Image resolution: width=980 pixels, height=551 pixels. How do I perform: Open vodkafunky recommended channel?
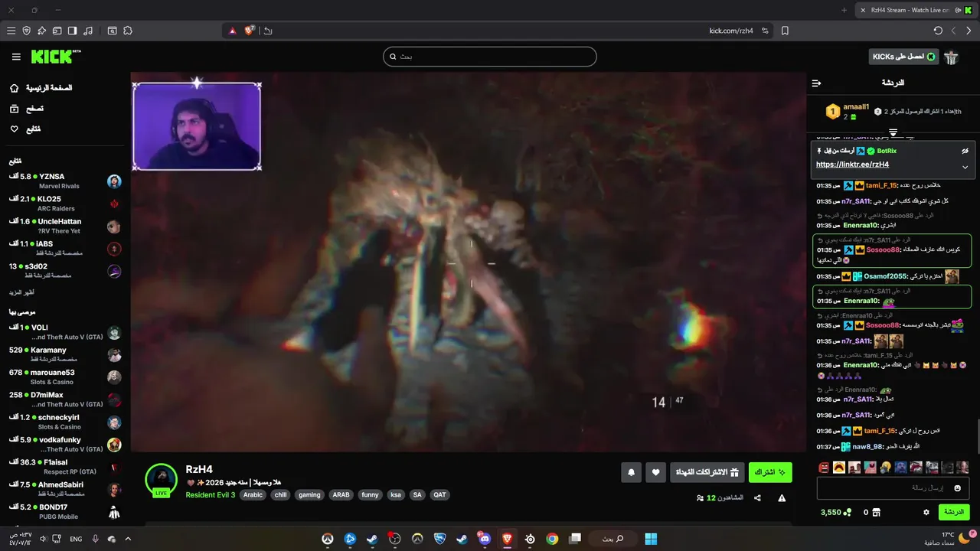point(64,445)
